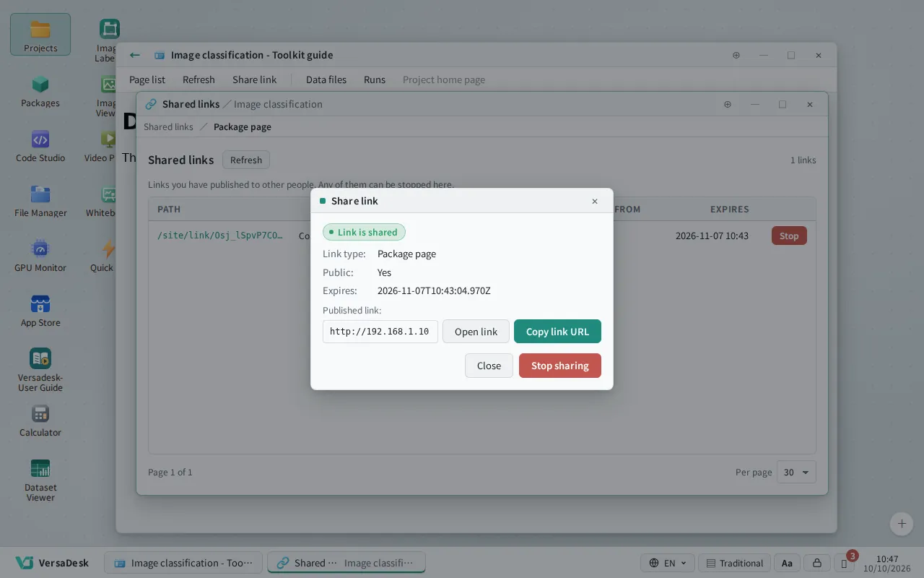
Task: Click Page 1 of 1 text
Action: (170, 472)
